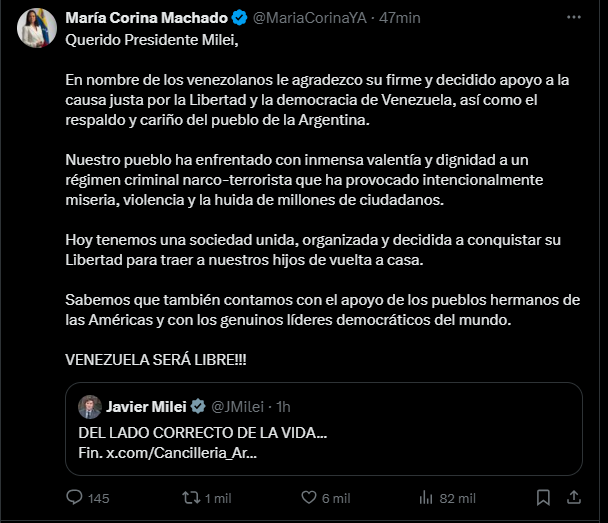Click the share upload icon
Viewport: 608px width, 523px height.
(x=576, y=497)
